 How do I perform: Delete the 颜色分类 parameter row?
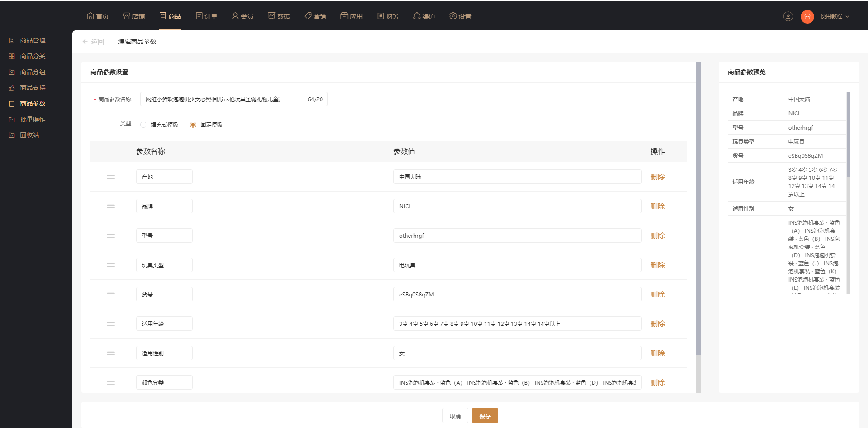657,382
